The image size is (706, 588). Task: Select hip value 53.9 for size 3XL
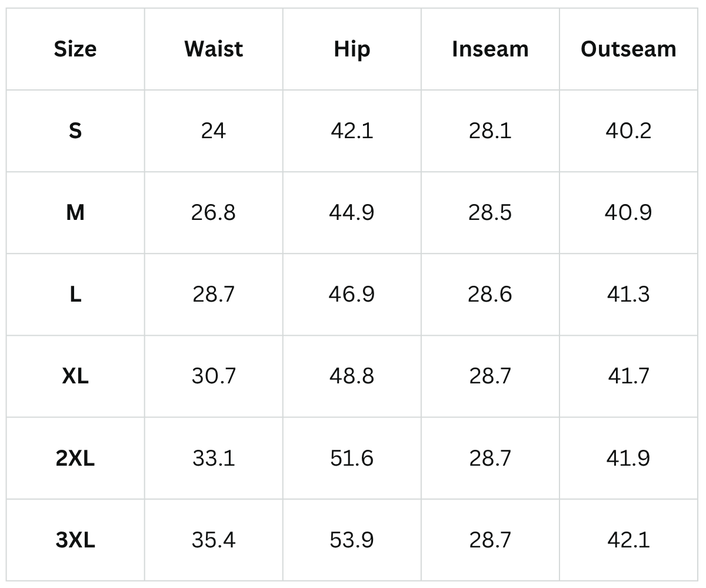pyautogui.click(x=352, y=540)
